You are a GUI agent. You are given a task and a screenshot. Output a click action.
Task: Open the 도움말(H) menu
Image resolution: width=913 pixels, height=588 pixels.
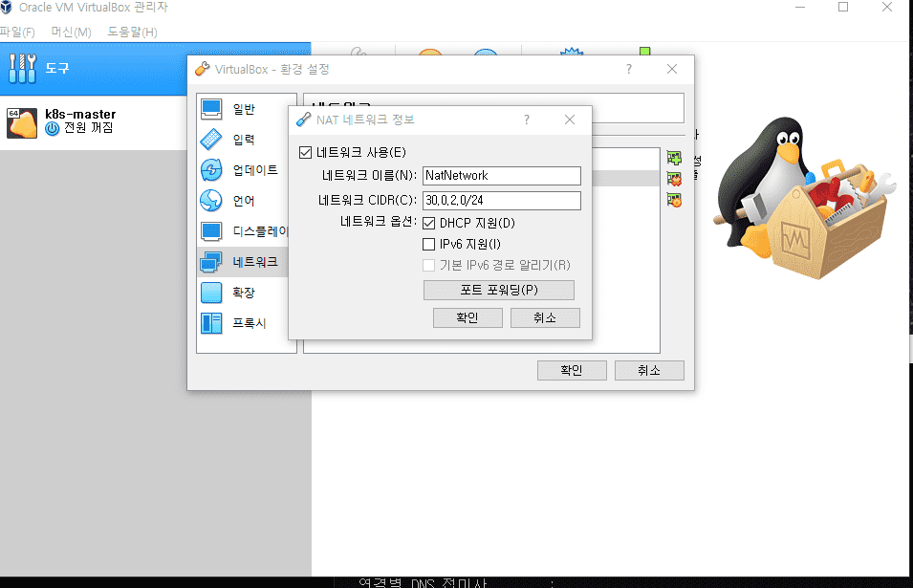click(x=132, y=32)
